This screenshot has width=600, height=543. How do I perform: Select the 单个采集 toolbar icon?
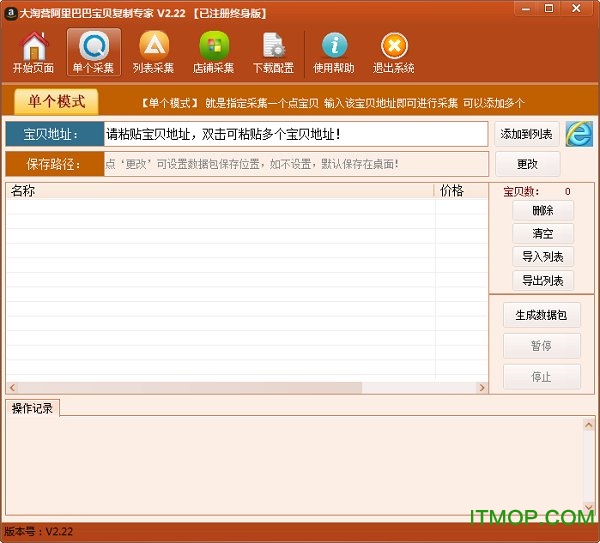94,52
